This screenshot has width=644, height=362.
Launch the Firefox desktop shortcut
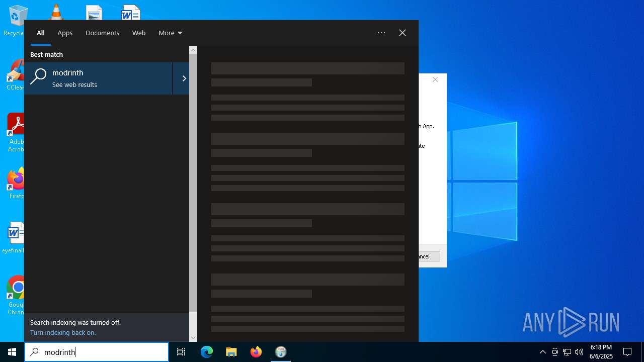click(16, 183)
